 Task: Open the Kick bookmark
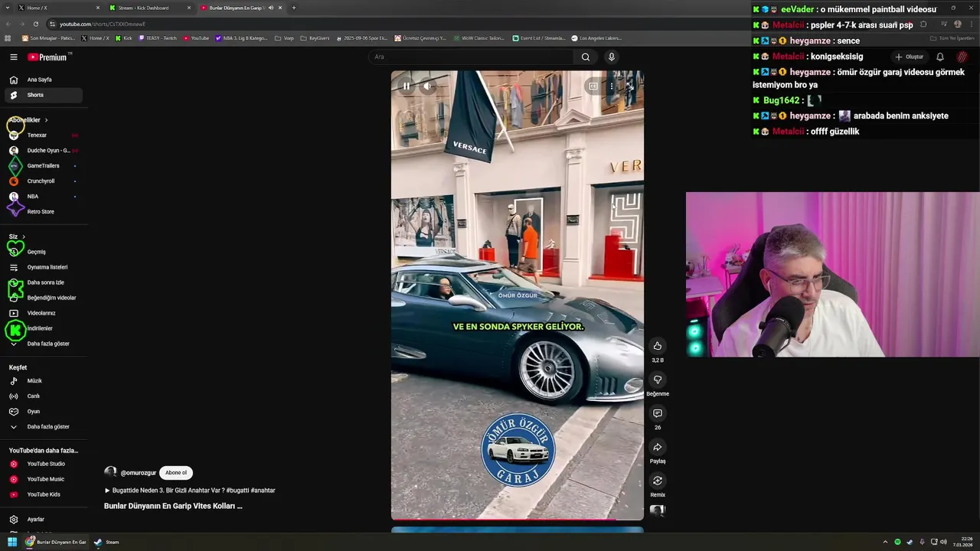[123, 37]
